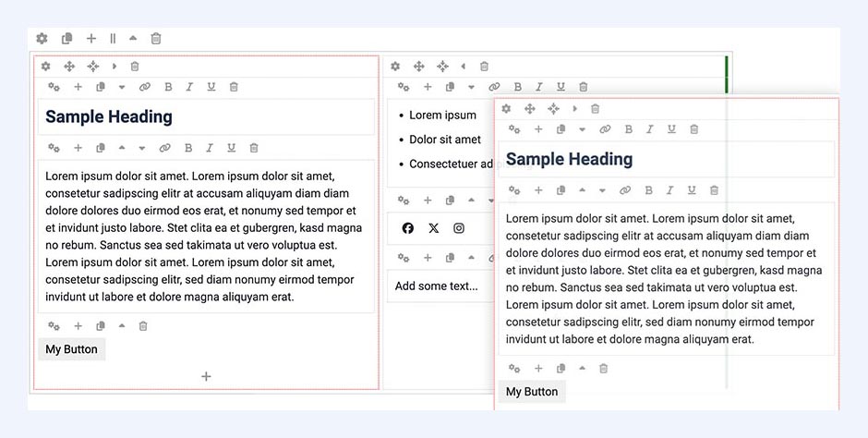Delete the row using top toolbar trash

point(156,38)
